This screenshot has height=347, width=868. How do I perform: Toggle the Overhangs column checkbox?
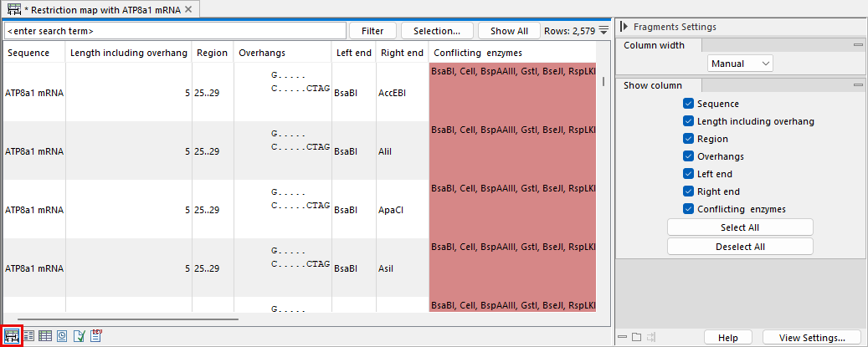689,156
